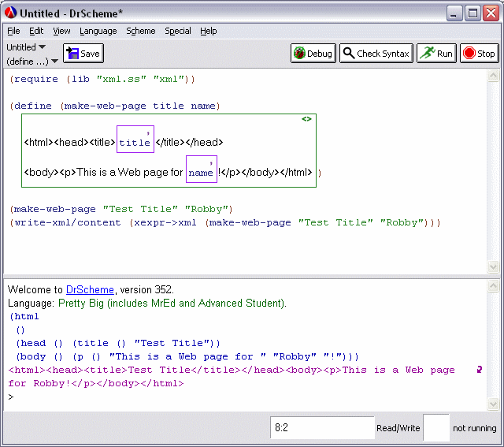Open the Scheme menu
504x447 pixels.
pos(140,31)
